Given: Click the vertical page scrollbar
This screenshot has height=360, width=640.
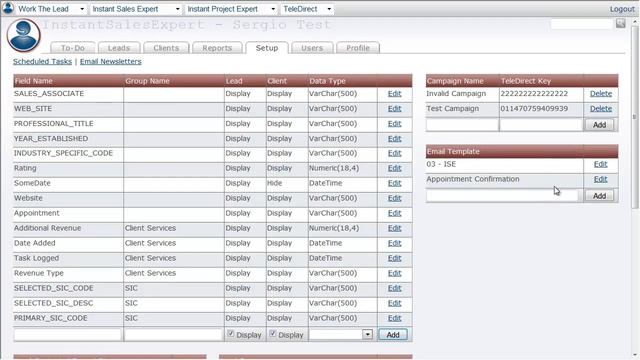Looking at the screenshot, I should pyautogui.click(x=634, y=118).
